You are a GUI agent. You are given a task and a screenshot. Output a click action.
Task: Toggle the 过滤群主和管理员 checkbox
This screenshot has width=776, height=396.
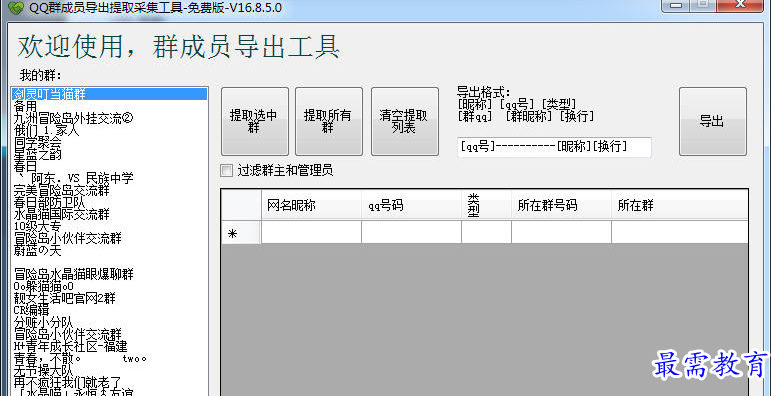tap(226, 171)
